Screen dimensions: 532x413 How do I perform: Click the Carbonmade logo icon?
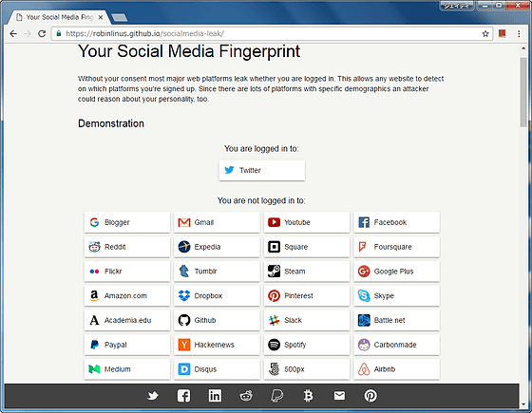click(364, 345)
